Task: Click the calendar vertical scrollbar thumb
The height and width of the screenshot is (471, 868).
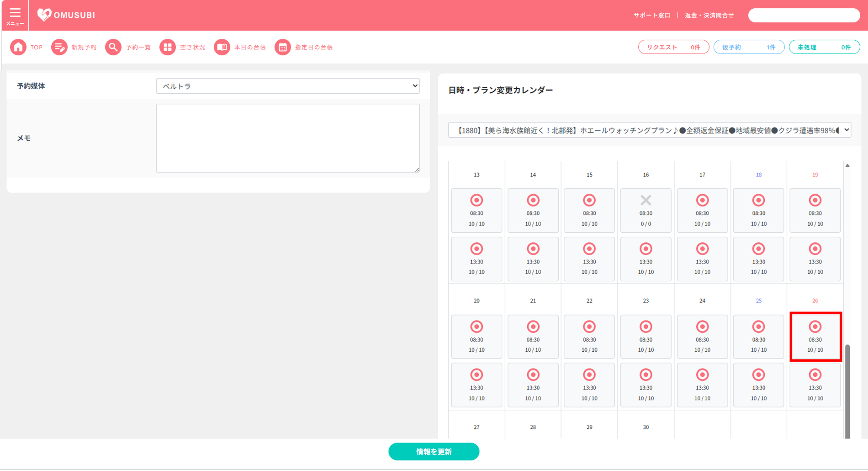Action: click(847, 391)
